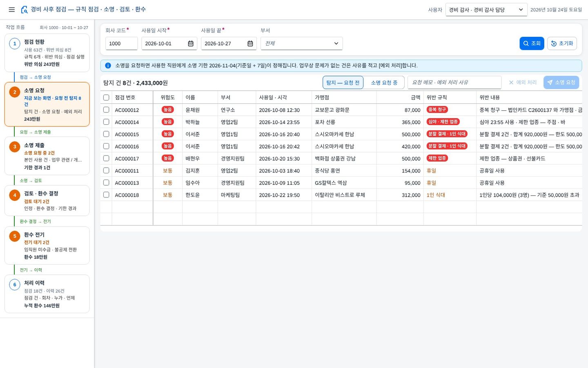The image size is (588, 368).
Task: Click the 초기화 reset button
Action: point(562,43)
